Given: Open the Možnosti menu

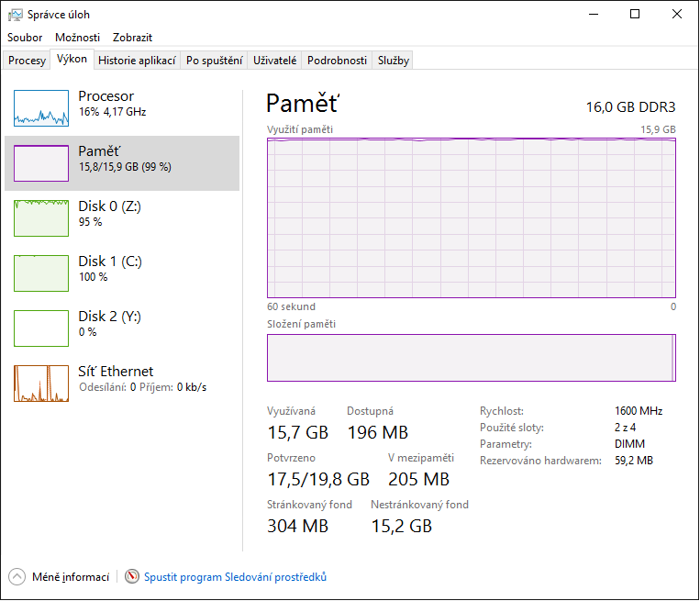Looking at the screenshot, I should (x=77, y=38).
